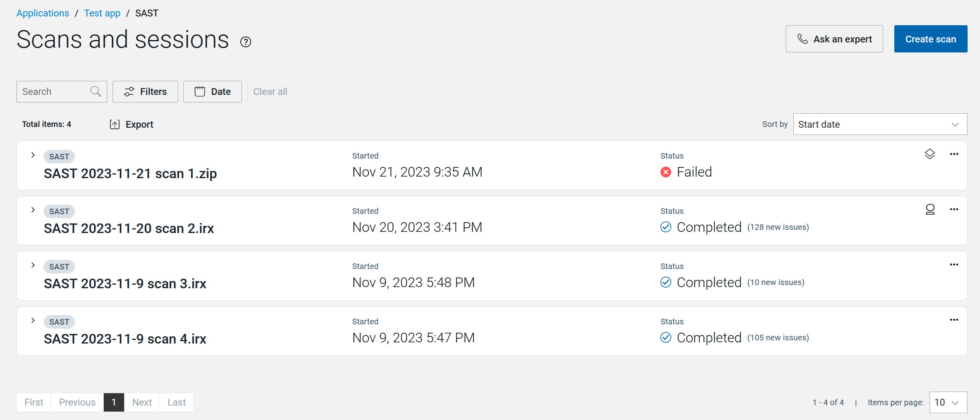
Task: Click the person icon on scan 2.irx row
Action: 930,209
